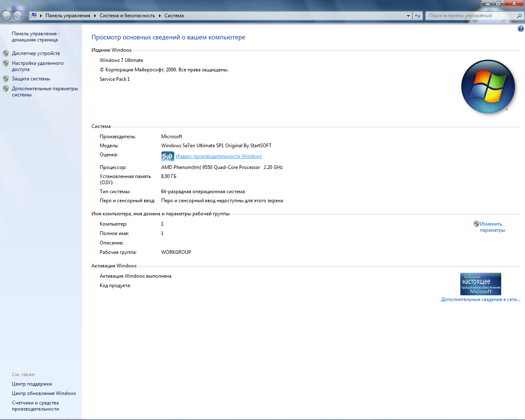The image size is (525, 420).
Task: Click the Control Panel icon in address bar
Action: (34, 16)
